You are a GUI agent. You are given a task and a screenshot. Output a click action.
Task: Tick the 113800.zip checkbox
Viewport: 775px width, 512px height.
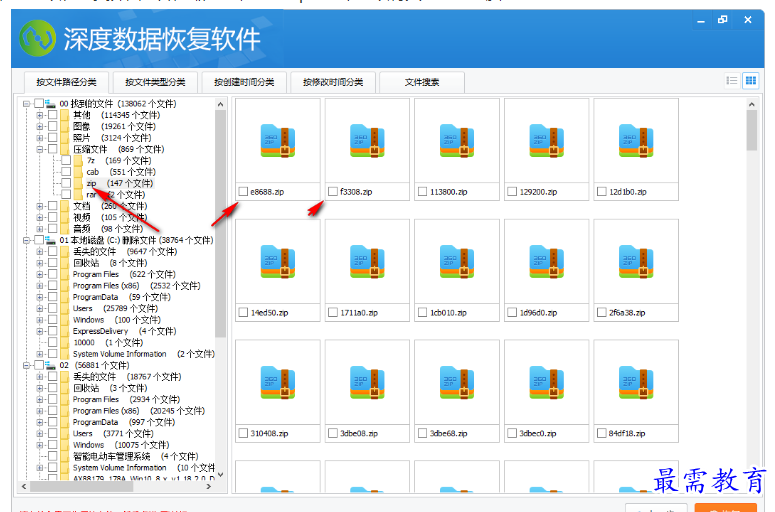423,191
